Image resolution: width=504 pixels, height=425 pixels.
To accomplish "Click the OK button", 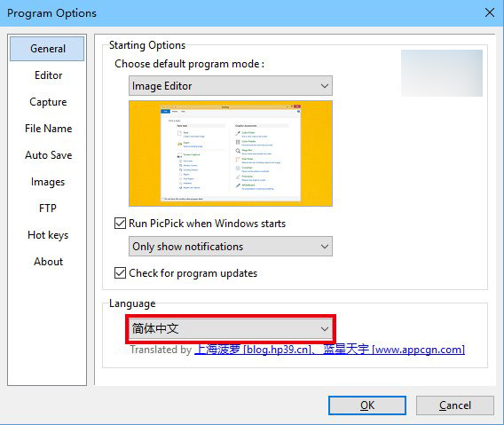I will (x=367, y=405).
